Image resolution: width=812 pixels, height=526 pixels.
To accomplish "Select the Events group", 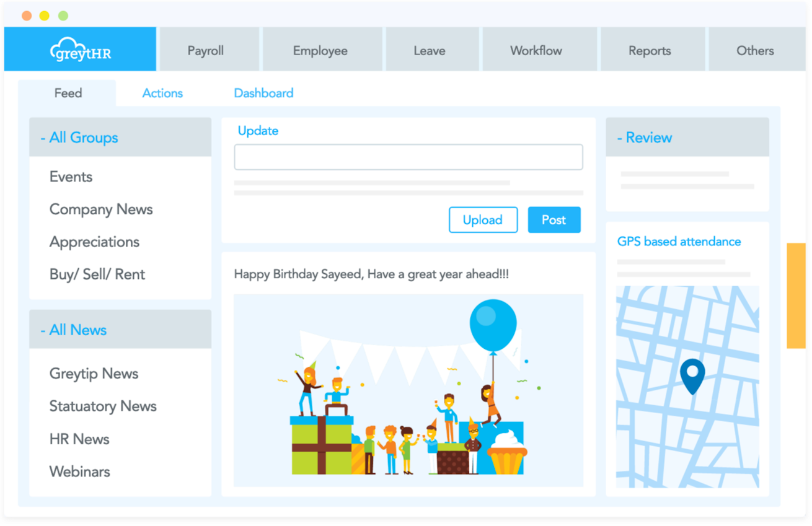I will click(70, 177).
